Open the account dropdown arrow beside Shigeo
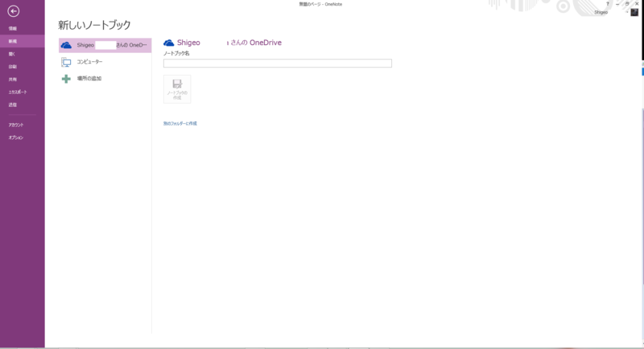 pos(627,12)
